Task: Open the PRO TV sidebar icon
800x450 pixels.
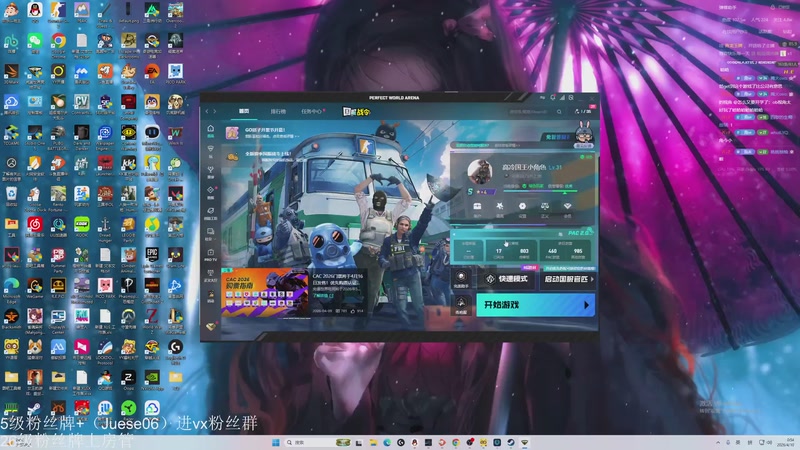Action: point(211,255)
